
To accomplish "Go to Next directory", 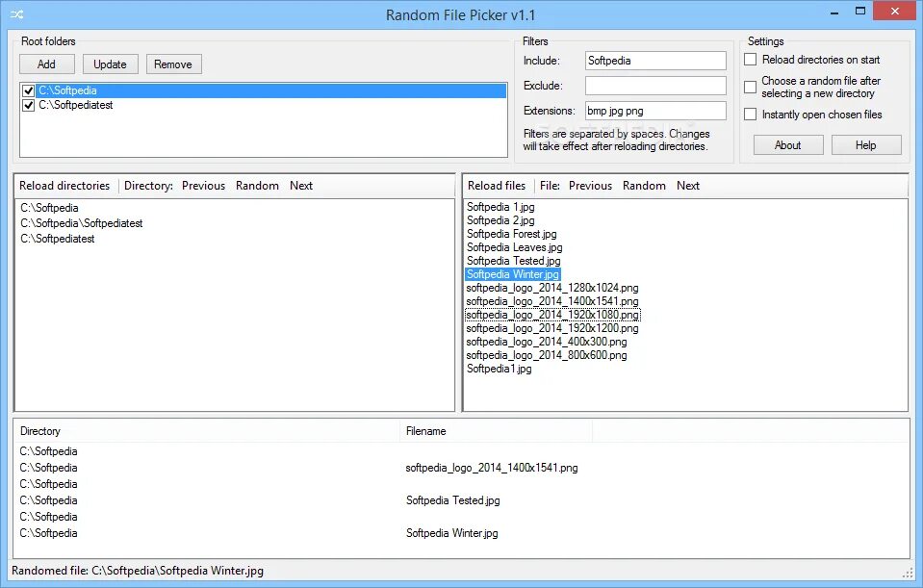I will pyautogui.click(x=301, y=186).
